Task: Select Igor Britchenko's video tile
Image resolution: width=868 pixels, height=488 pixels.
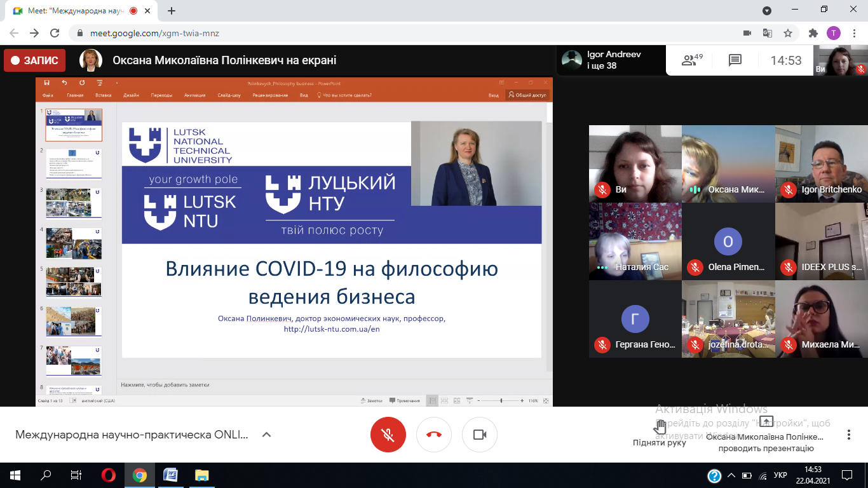Action: tap(821, 163)
